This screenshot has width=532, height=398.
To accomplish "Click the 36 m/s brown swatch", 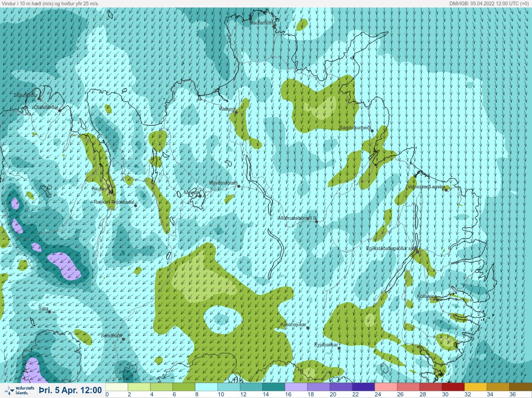I will point(520,387).
